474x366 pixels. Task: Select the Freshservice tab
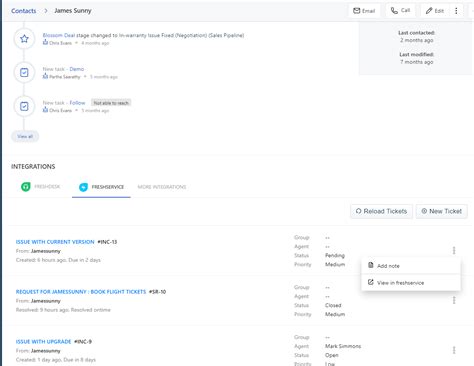101,187
